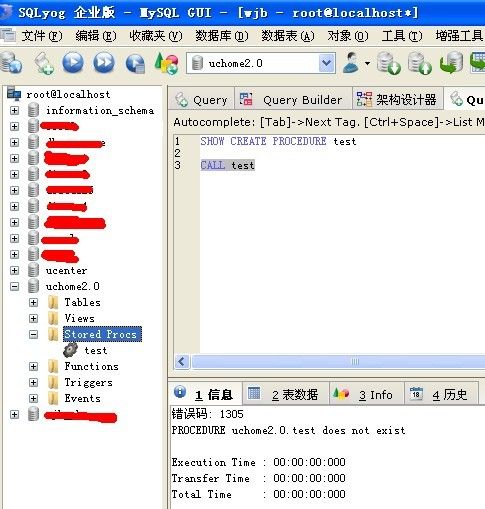Click the Total Time value line
This screenshot has height=509, width=485.
click(259, 494)
